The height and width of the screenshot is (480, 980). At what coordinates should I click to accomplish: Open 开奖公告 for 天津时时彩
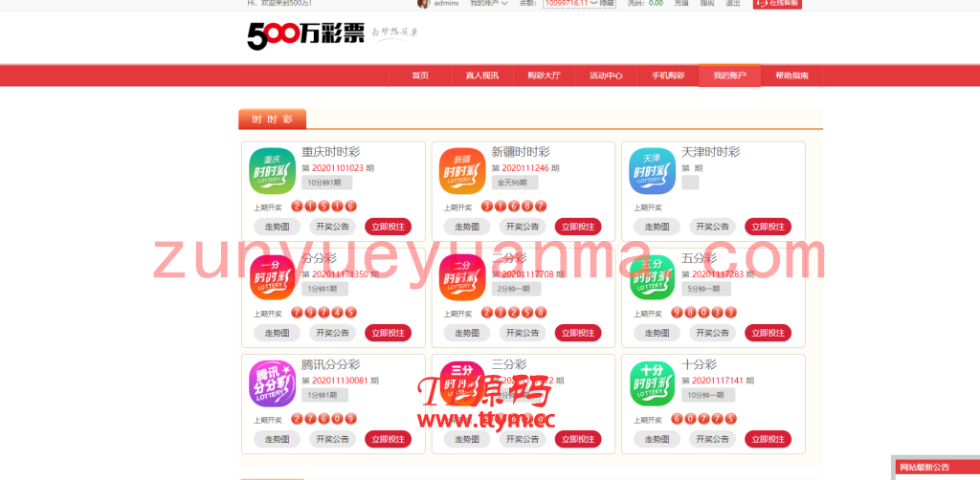712,227
